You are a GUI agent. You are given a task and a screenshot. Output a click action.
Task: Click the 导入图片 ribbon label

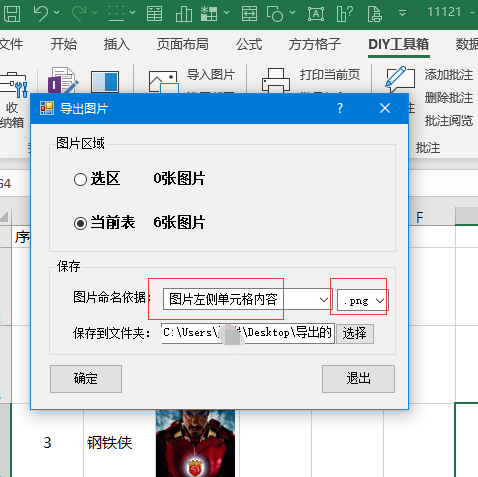tap(211, 75)
